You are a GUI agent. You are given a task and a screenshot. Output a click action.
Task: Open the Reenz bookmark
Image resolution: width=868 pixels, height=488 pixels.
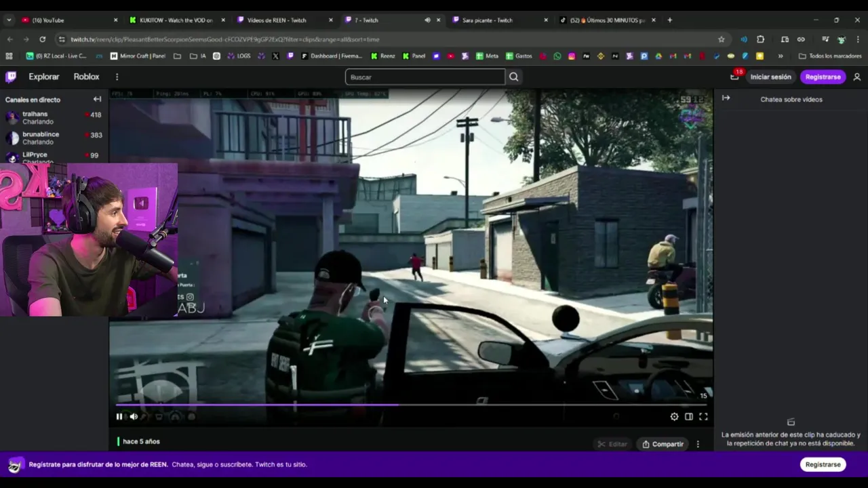(x=383, y=56)
